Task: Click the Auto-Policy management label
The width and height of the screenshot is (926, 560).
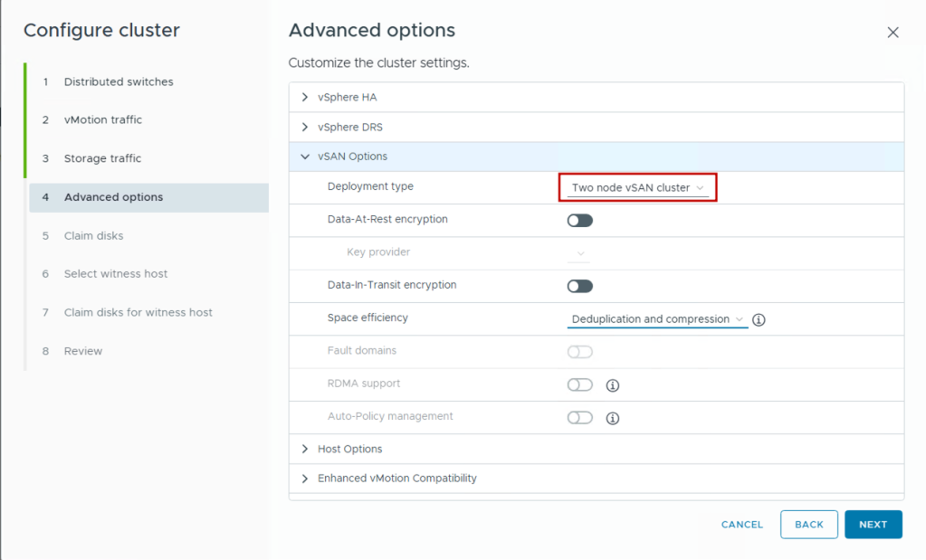Action: point(390,416)
